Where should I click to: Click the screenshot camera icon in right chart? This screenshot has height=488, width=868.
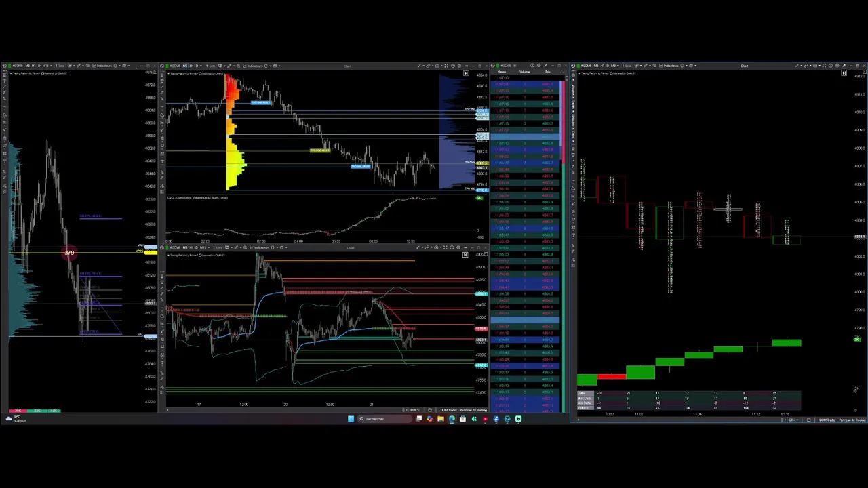[814, 66]
